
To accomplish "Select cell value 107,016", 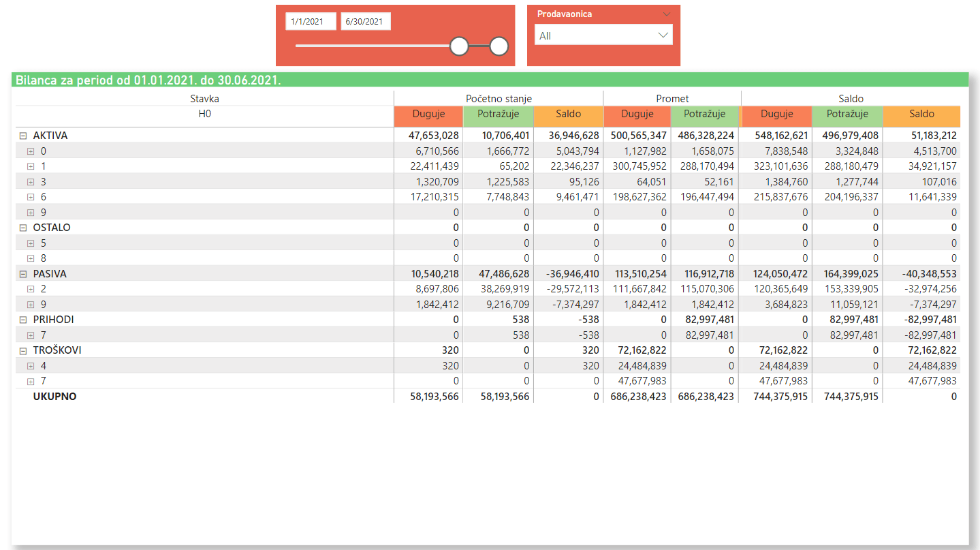I will coord(938,182).
